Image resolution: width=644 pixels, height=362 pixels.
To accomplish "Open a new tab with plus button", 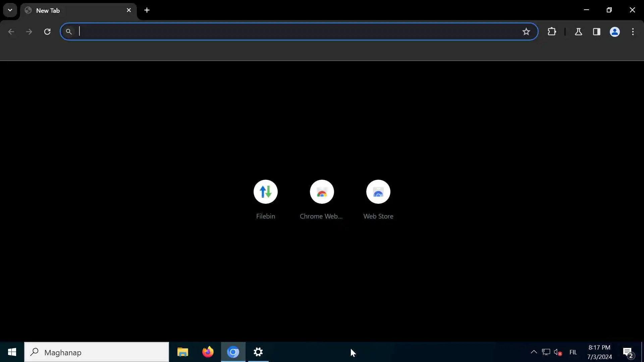I will [x=147, y=10].
